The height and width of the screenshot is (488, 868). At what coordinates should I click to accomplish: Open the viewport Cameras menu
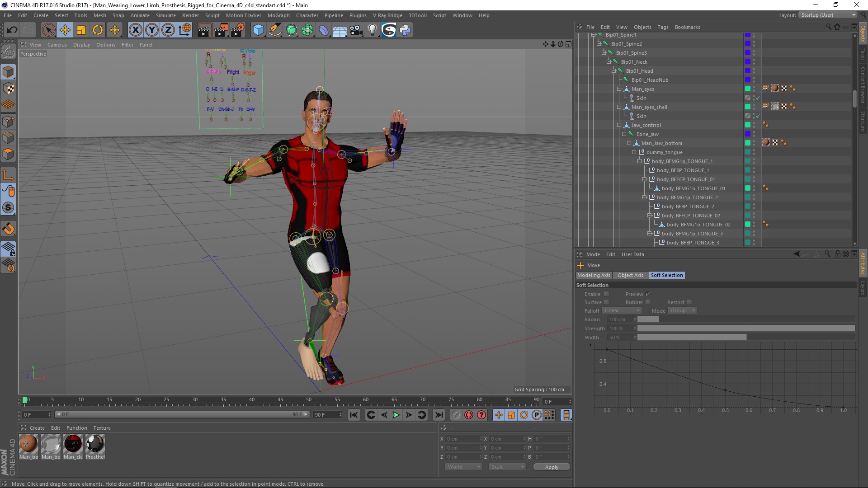pos(57,45)
